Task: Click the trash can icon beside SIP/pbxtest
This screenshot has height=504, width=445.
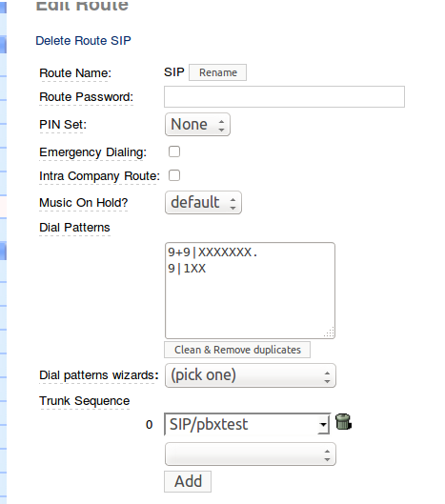Action: click(x=343, y=422)
